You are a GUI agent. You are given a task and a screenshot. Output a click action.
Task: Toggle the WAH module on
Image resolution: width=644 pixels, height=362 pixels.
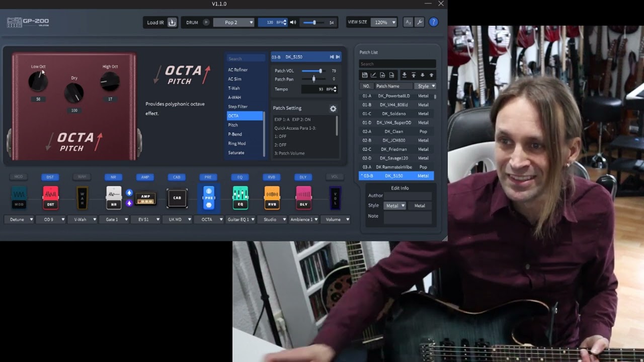pos(82,177)
